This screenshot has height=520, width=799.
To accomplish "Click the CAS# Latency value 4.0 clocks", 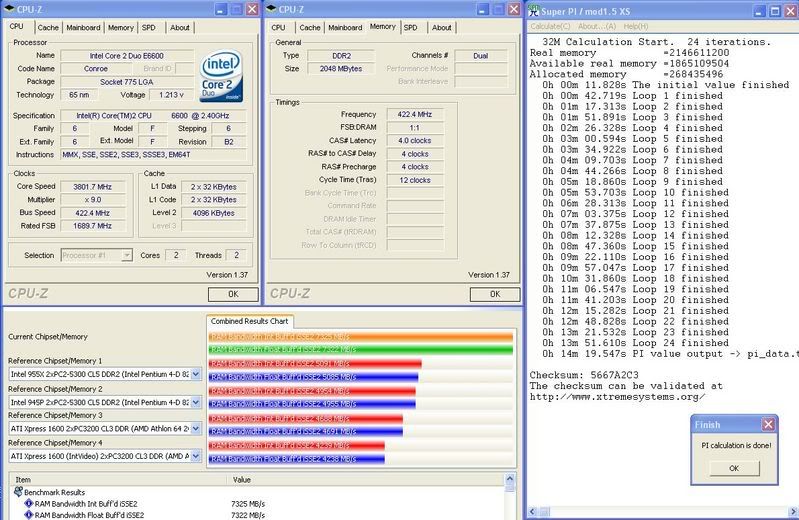I will [415, 140].
